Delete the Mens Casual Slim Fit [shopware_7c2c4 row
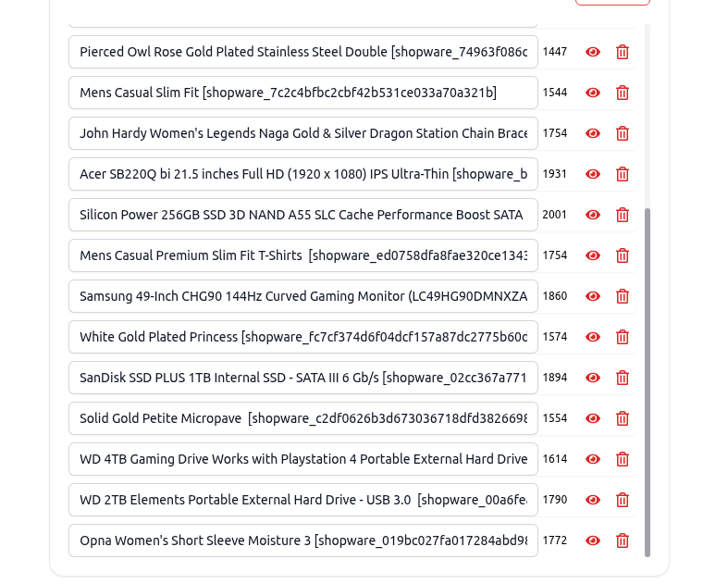 [623, 93]
